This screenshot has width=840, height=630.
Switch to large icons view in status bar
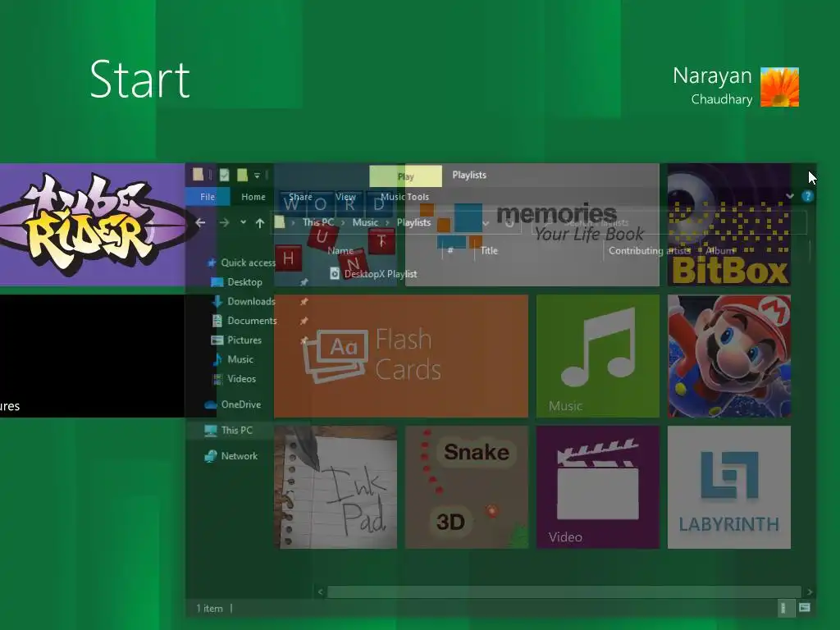[x=805, y=608]
